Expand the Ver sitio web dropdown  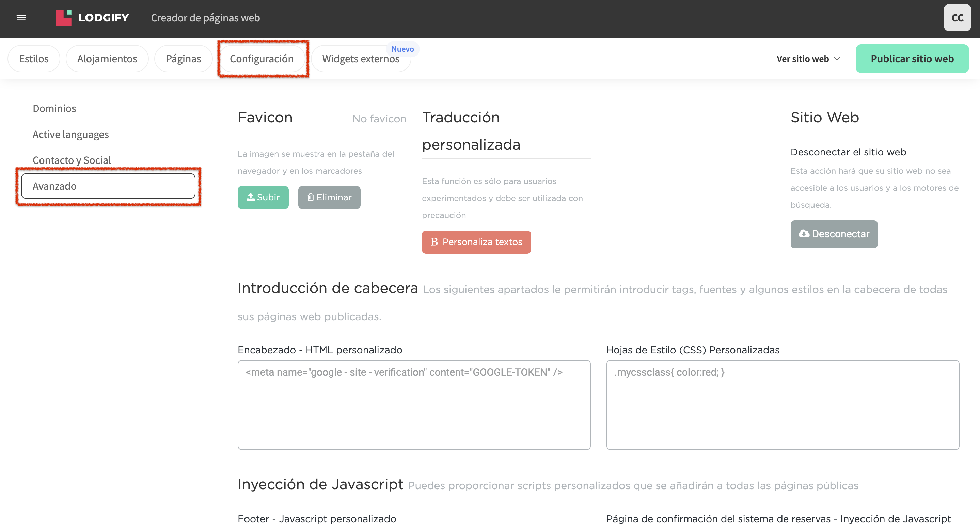point(808,59)
